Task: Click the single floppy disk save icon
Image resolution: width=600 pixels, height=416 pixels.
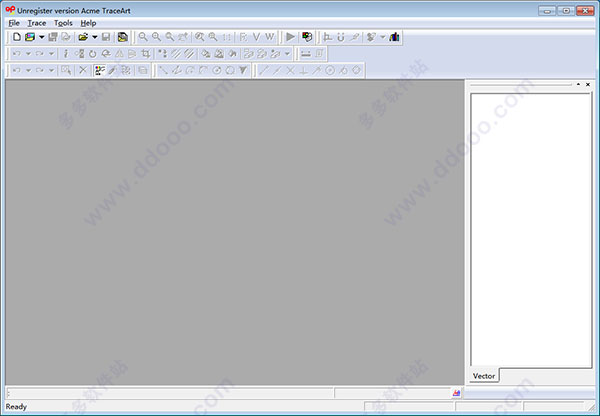Action: tap(106, 37)
